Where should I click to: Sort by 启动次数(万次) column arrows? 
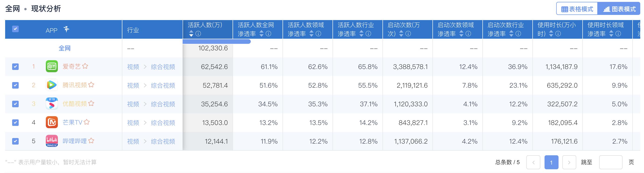click(401, 34)
